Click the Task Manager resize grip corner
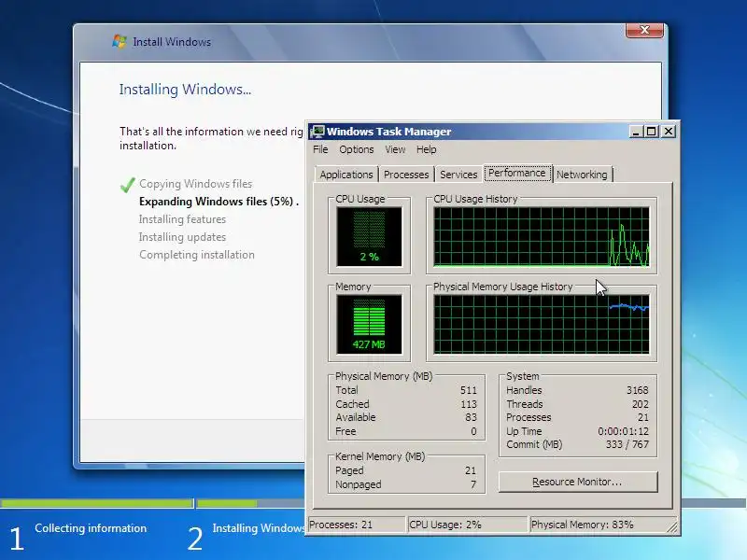This screenshot has height=560, width=747. pos(672,527)
